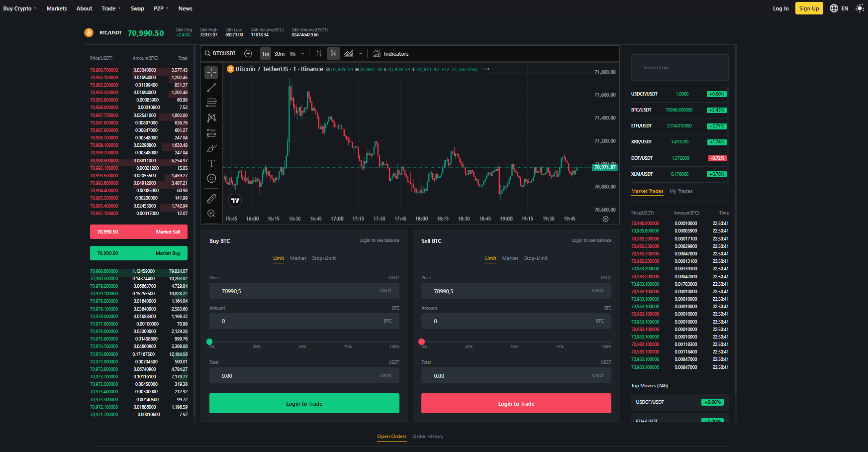The image size is (868, 452).
Task: Open the Indicators panel
Action: (x=391, y=54)
